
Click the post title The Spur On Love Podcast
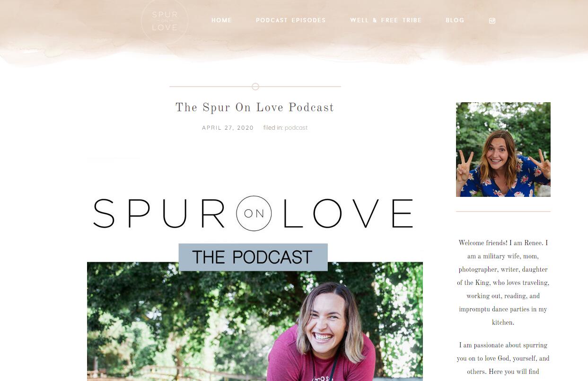click(255, 108)
